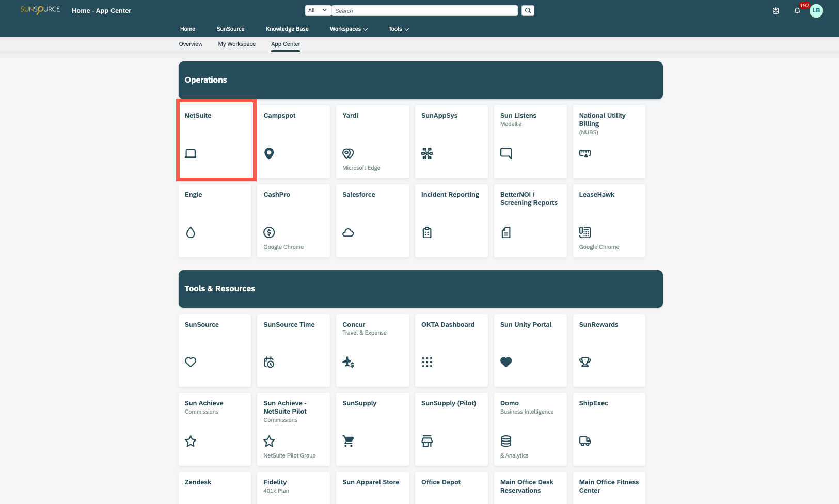Open the SunSource Time calendar clock icon
Screen dimensions: 839x504
click(x=269, y=362)
